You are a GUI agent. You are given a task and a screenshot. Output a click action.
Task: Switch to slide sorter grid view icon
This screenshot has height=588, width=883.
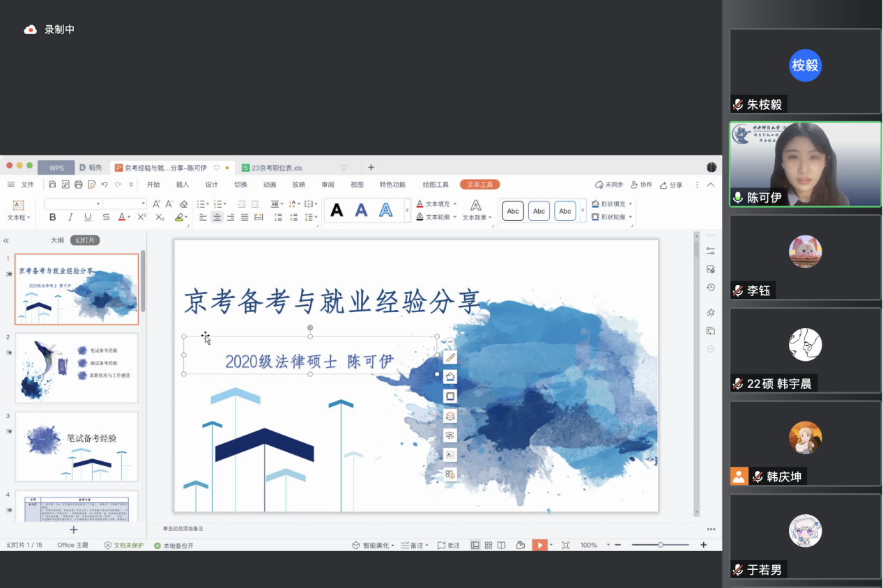[488, 545]
